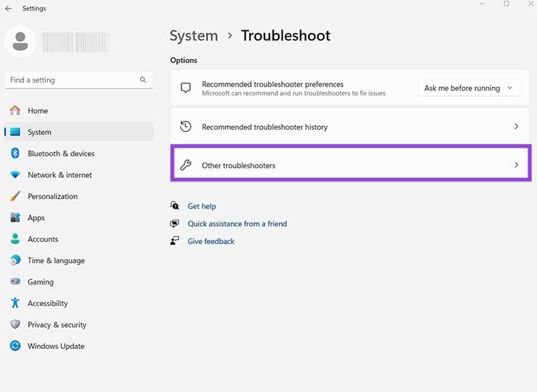
Task: Click the Give feedback person icon
Action: click(175, 241)
